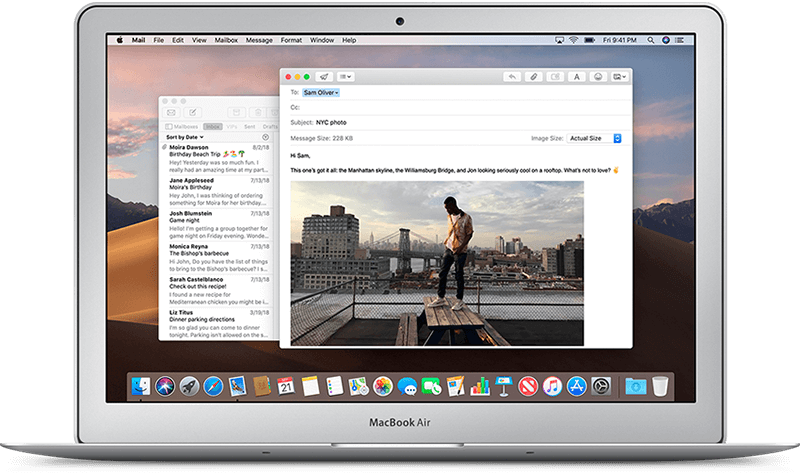The height and width of the screenshot is (475, 800).
Task: Open Safari from the Dock
Action: point(213,384)
